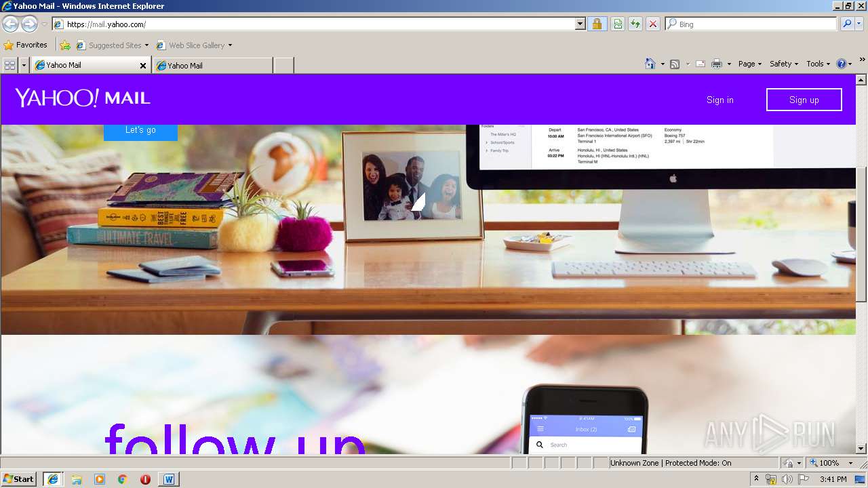Open search provider options dropdown

(x=859, y=24)
